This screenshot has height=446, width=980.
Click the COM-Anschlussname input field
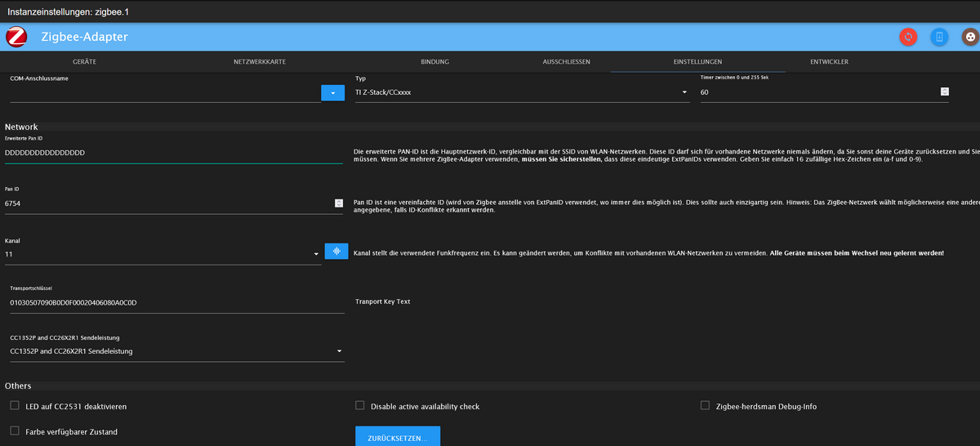coord(165,93)
